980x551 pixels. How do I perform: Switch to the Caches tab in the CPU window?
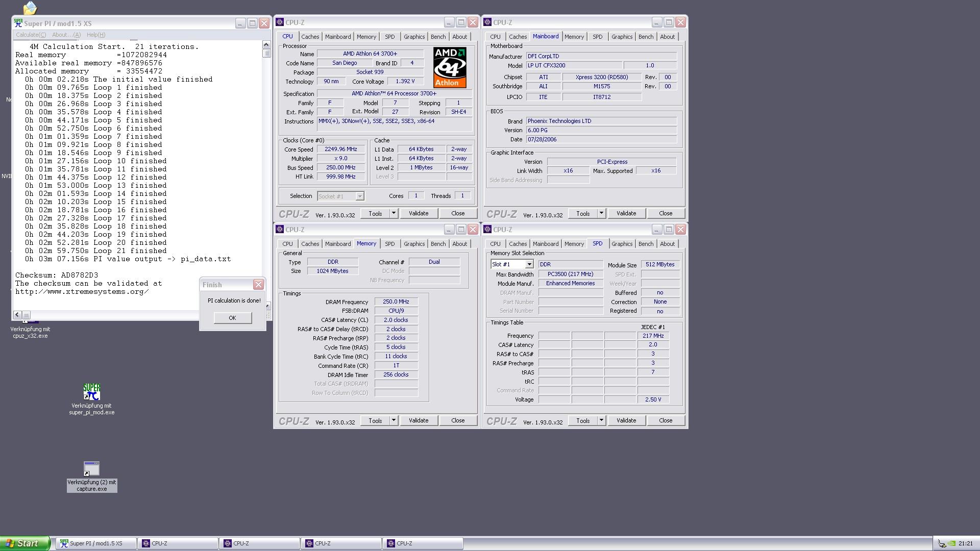pos(310,37)
